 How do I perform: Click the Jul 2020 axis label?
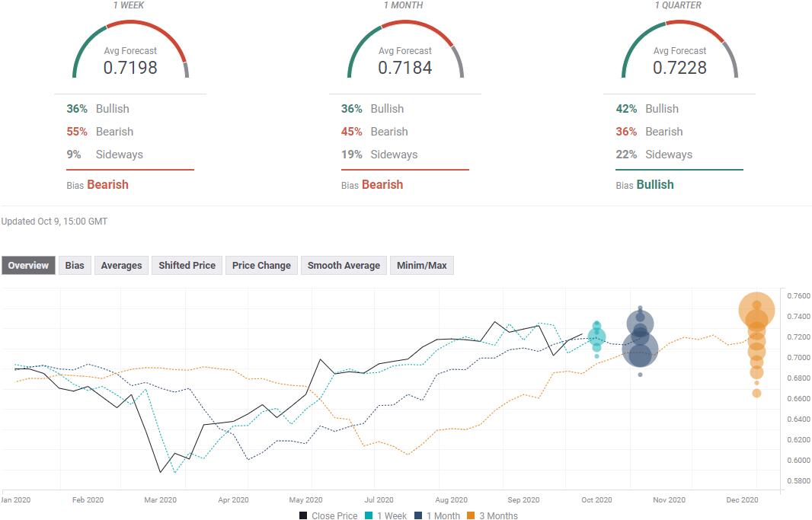[x=379, y=499]
